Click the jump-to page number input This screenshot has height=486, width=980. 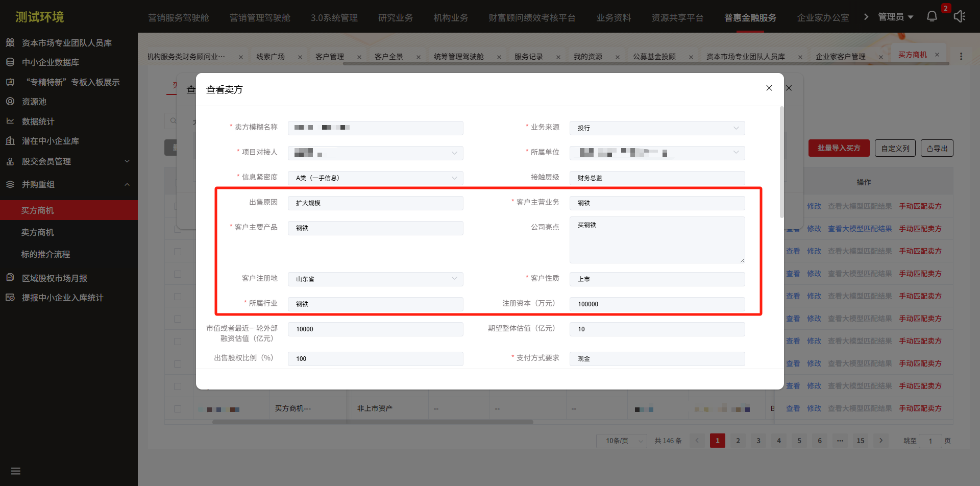[x=930, y=441]
